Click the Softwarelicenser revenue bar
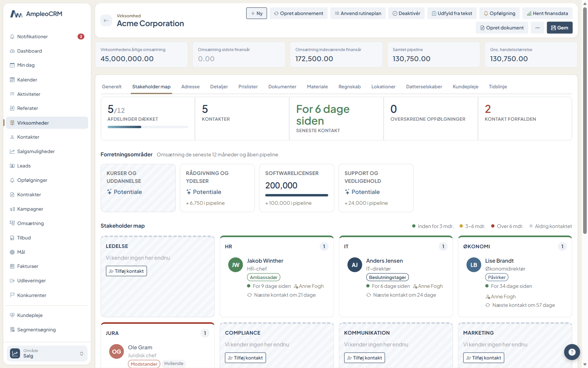This screenshot has width=588, height=368. pos(297,195)
